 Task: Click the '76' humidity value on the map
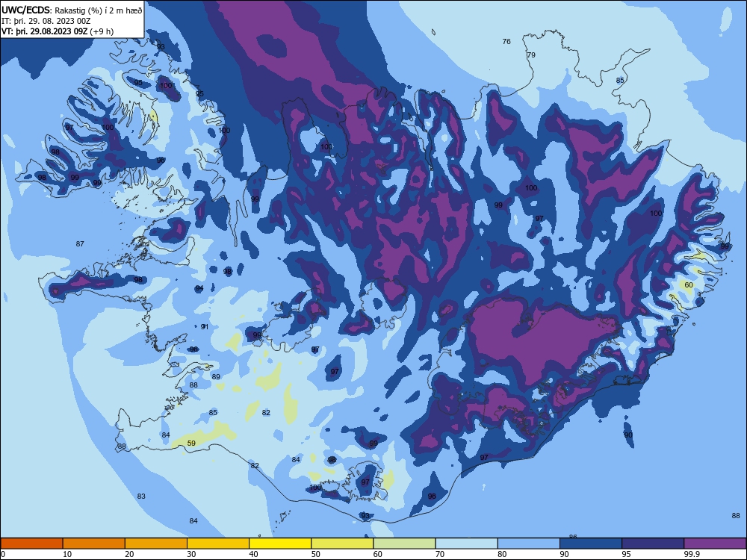click(x=506, y=41)
